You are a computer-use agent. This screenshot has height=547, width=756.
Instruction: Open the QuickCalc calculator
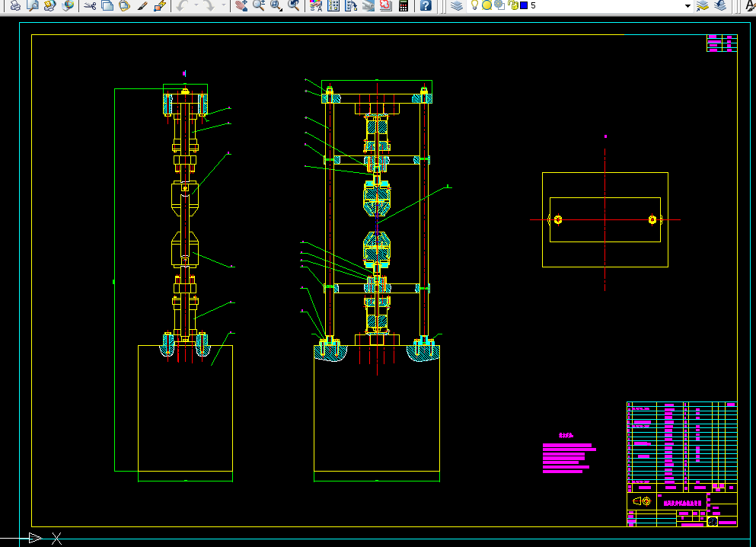coord(404,5)
